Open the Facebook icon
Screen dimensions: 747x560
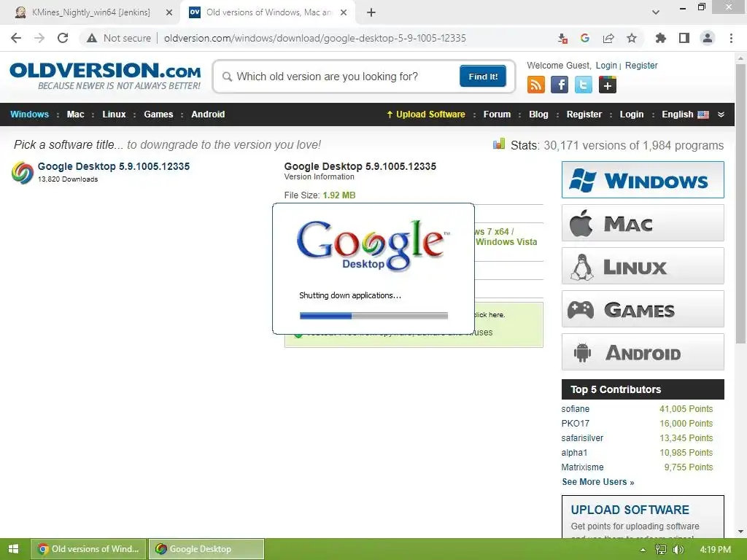[x=560, y=85]
